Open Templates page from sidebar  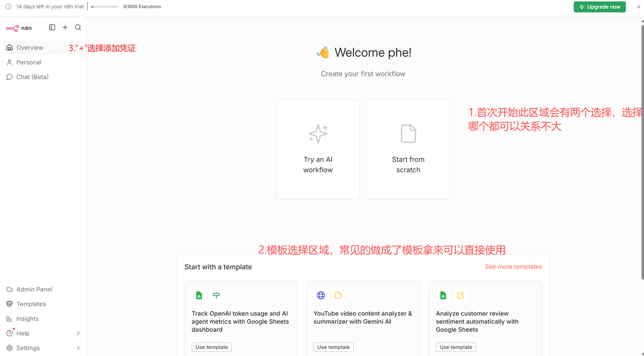[43, 304]
